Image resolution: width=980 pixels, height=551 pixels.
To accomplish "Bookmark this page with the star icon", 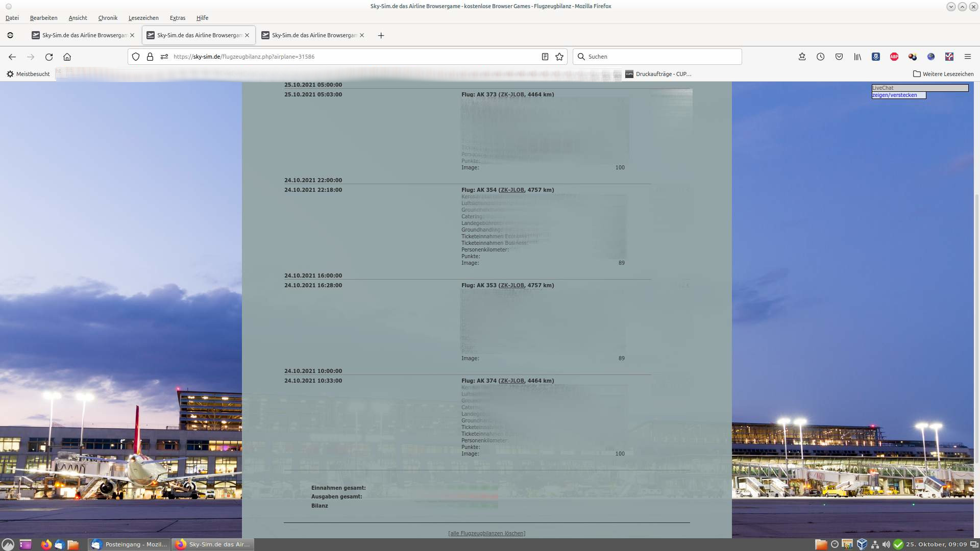I will coord(559,57).
